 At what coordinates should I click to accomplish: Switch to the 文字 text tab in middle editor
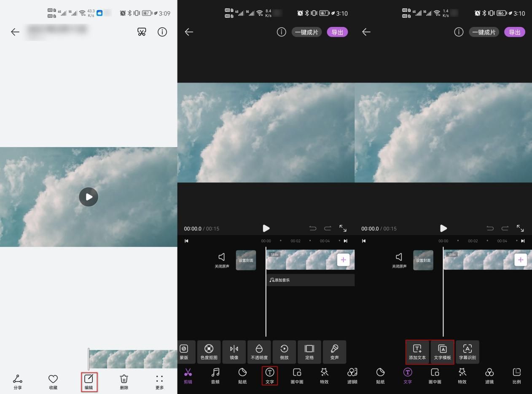270,376
